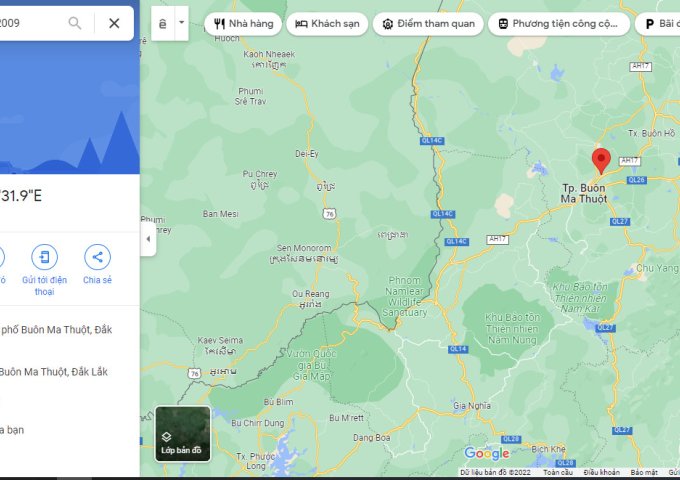This screenshot has width=680, height=480.
Task: Click the Bích Khê label
Action: pos(548,449)
